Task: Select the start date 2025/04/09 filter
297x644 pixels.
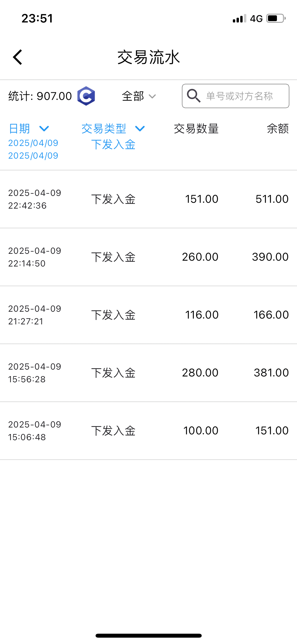Action: tap(33, 143)
